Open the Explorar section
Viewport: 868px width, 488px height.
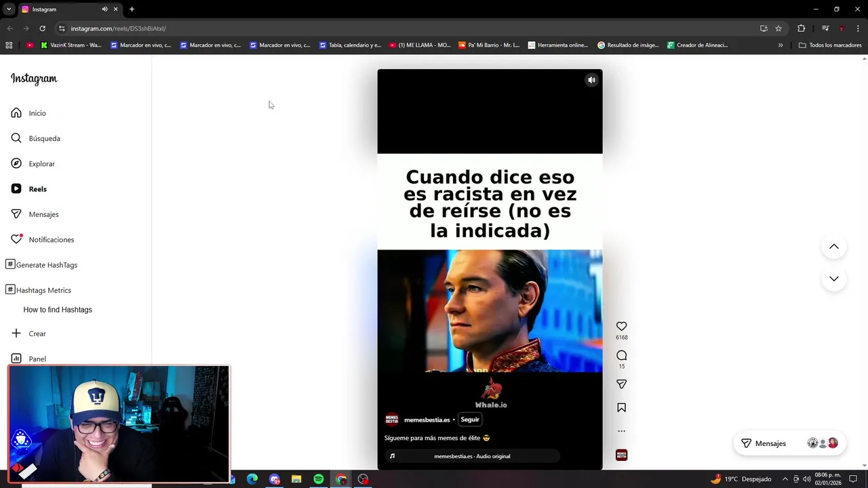(33, 163)
